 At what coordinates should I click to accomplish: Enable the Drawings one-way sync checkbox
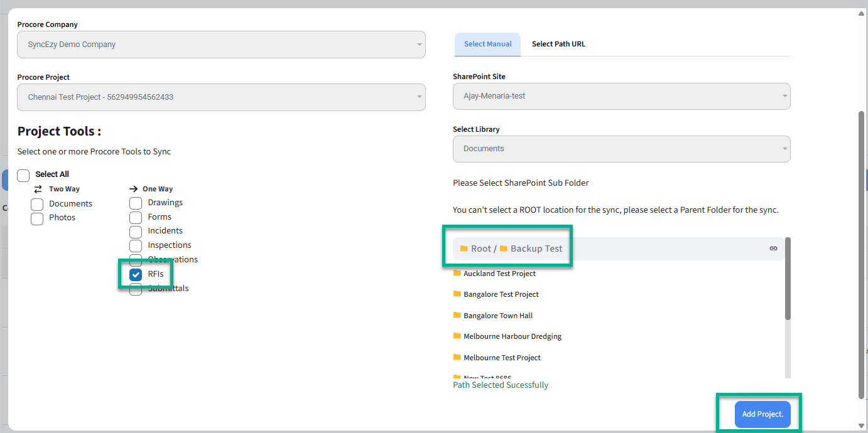[136, 203]
